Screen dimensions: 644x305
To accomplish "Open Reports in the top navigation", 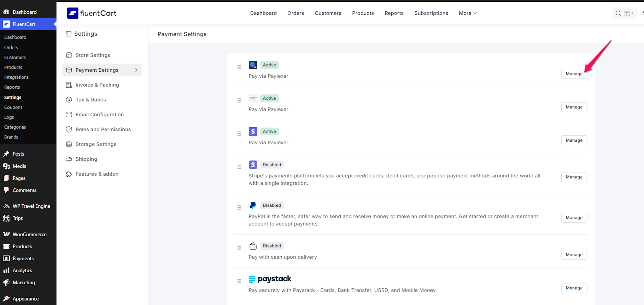I will 394,13.
